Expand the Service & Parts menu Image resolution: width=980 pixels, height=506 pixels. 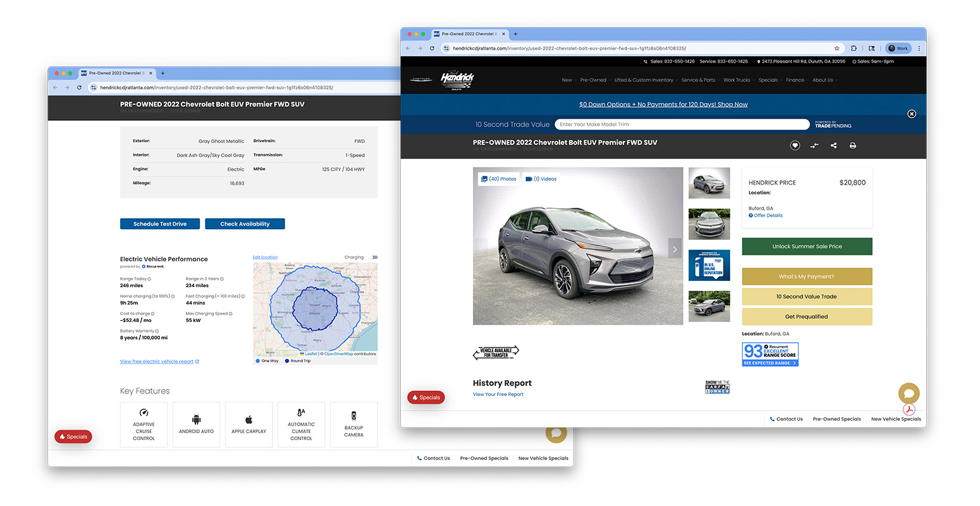(x=700, y=80)
